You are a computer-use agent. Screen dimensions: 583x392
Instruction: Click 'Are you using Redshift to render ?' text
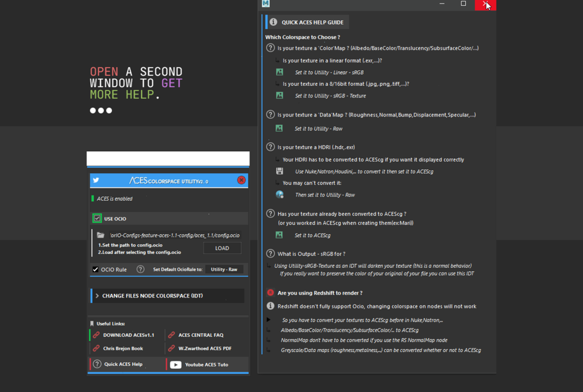(320, 293)
